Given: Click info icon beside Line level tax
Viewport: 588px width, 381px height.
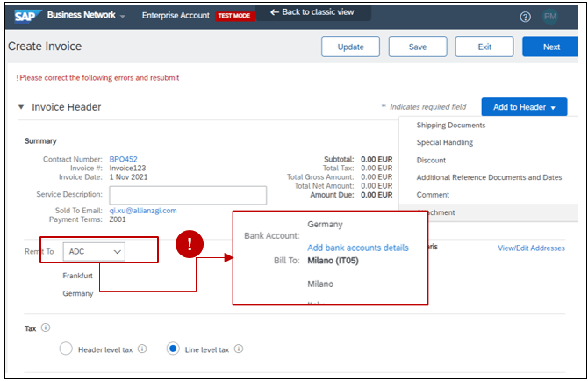Looking at the screenshot, I should [239, 349].
